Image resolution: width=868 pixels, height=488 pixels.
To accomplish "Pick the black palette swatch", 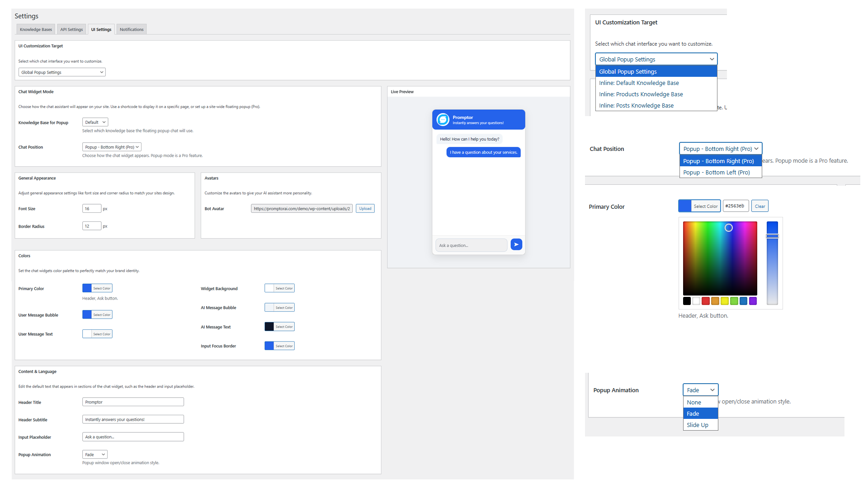I will pyautogui.click(x=687, y=301).
